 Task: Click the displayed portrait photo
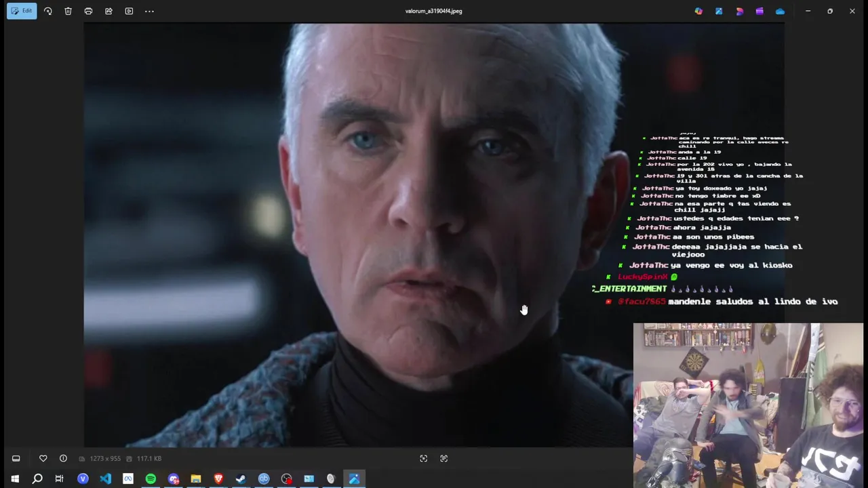tap(434, 235)
